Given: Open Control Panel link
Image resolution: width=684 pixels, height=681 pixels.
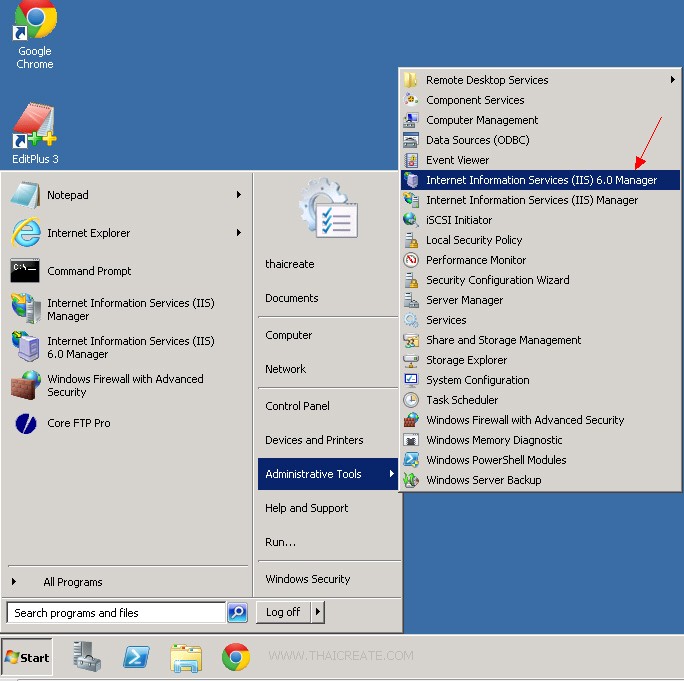Looking at the screenshot, I should 298,406.
